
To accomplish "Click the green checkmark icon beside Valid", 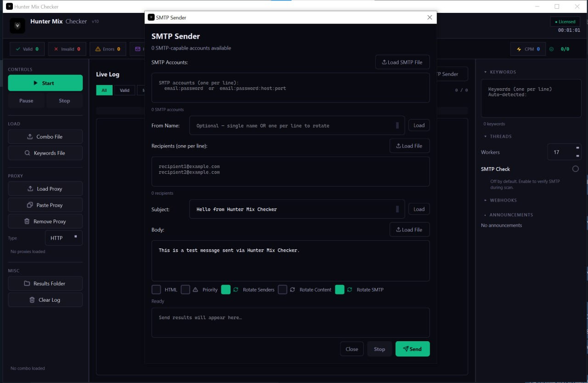I will coord(18,49).
